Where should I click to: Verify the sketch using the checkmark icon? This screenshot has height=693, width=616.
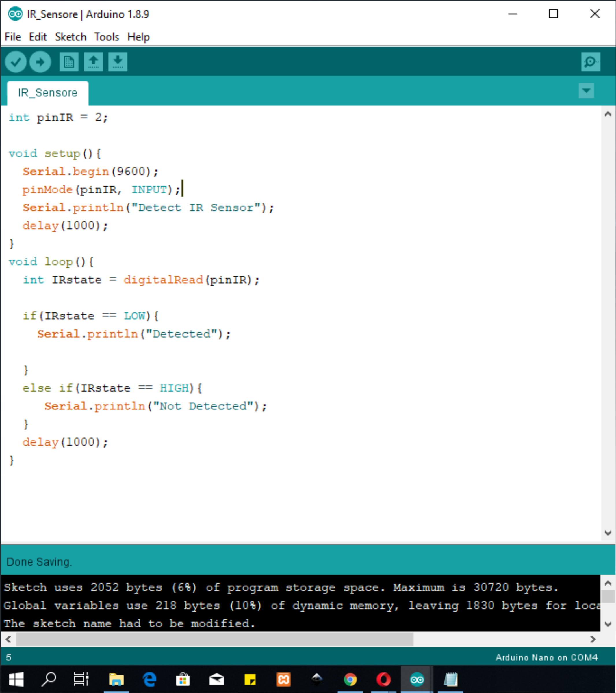pyautogui.click(x=16, y=62)
